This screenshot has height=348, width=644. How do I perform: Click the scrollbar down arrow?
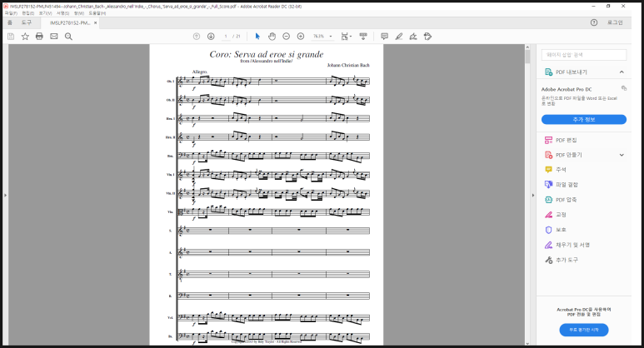pyautogui.click(x=527, y=343)
